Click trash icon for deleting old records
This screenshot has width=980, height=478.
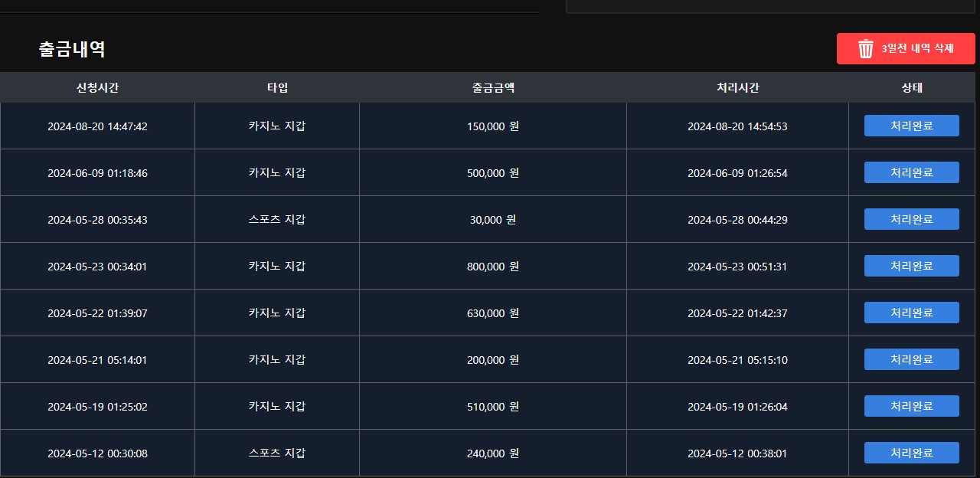click(866, 49)
